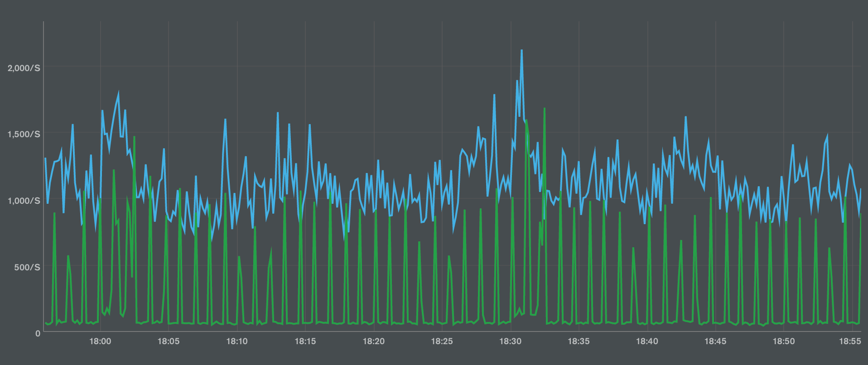Screen dimensions: 868x365
Task: Click the 18:00 time axis label
Action: tap(100, 341)
